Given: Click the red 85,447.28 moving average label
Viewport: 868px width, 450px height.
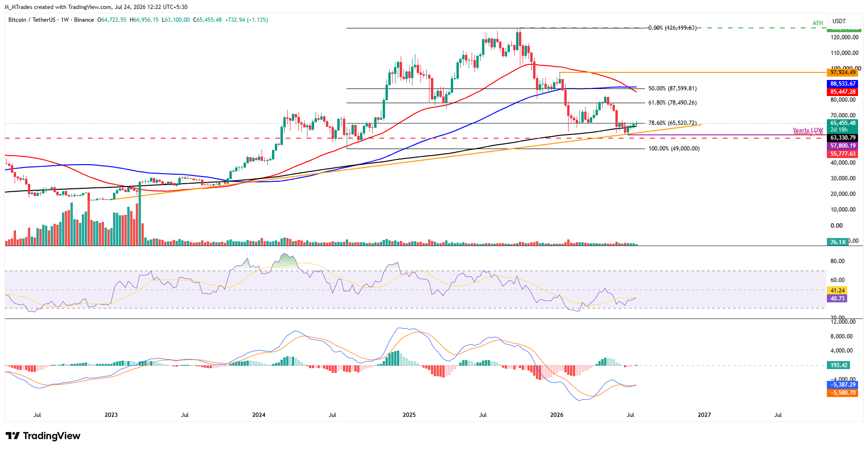Looking at the screenshot, I should pos(842,92).
